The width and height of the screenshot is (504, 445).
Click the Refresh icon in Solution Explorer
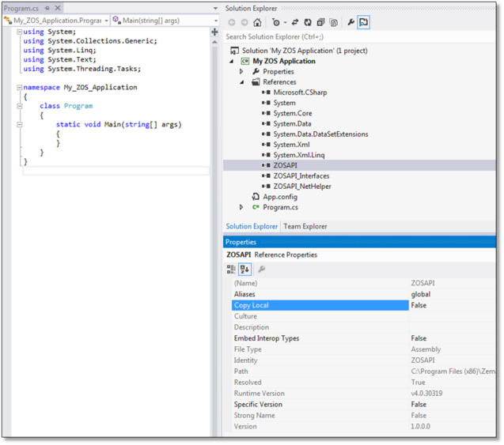(308, 22)
